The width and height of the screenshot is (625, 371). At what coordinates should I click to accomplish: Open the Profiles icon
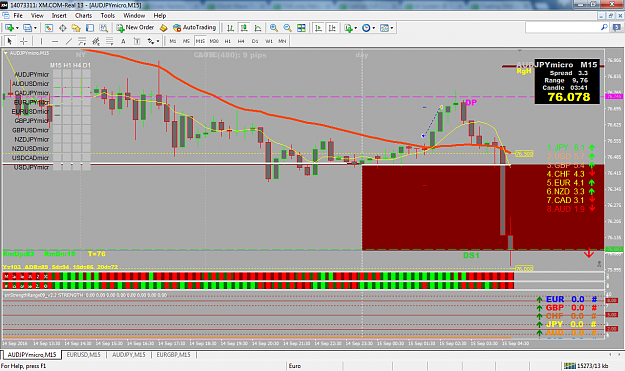coord(27,28)
